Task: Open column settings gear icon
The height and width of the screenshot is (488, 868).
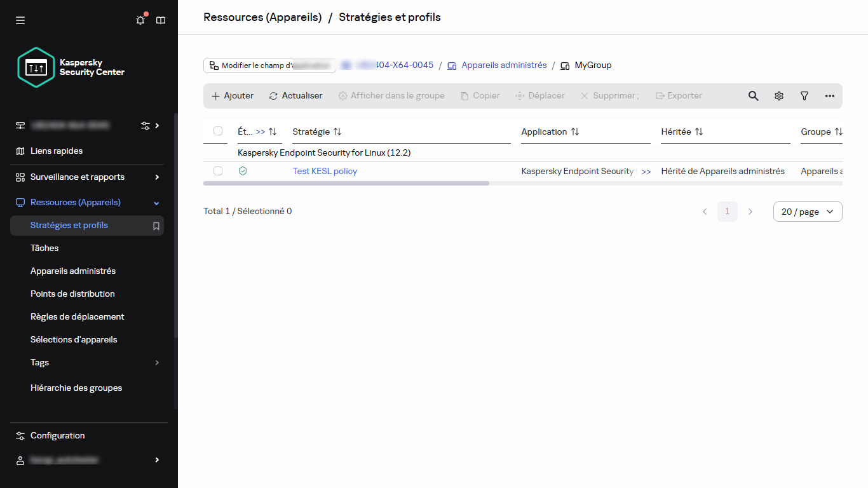Action: [x=778, y=96]
